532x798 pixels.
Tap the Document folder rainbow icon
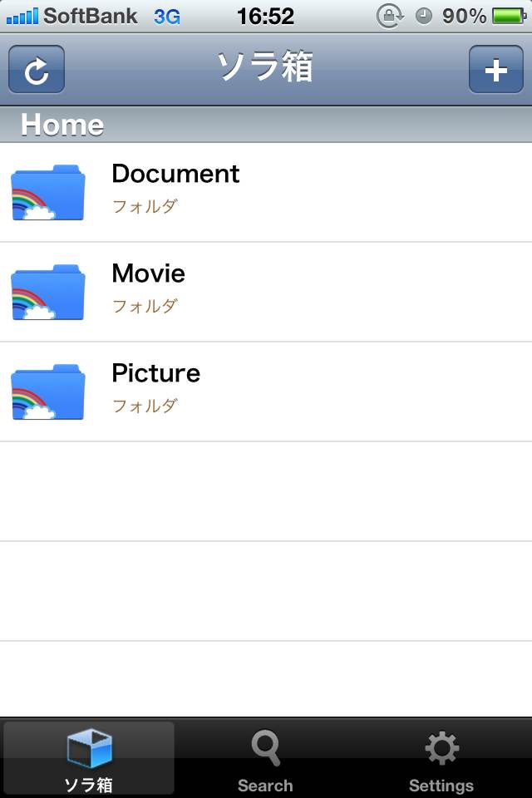47,192
